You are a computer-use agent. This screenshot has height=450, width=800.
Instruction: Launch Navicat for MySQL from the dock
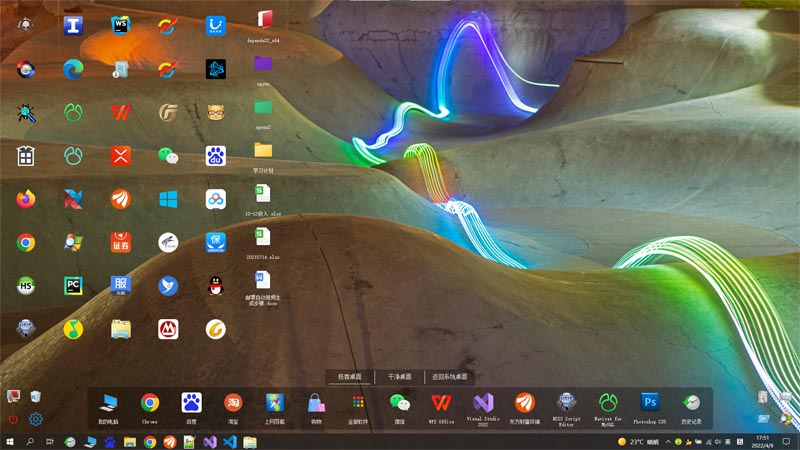(608, 403)
